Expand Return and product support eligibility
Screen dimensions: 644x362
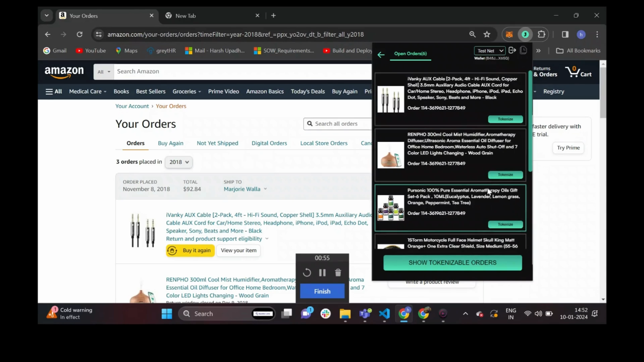pyautogui.click(x=217, y=239)
